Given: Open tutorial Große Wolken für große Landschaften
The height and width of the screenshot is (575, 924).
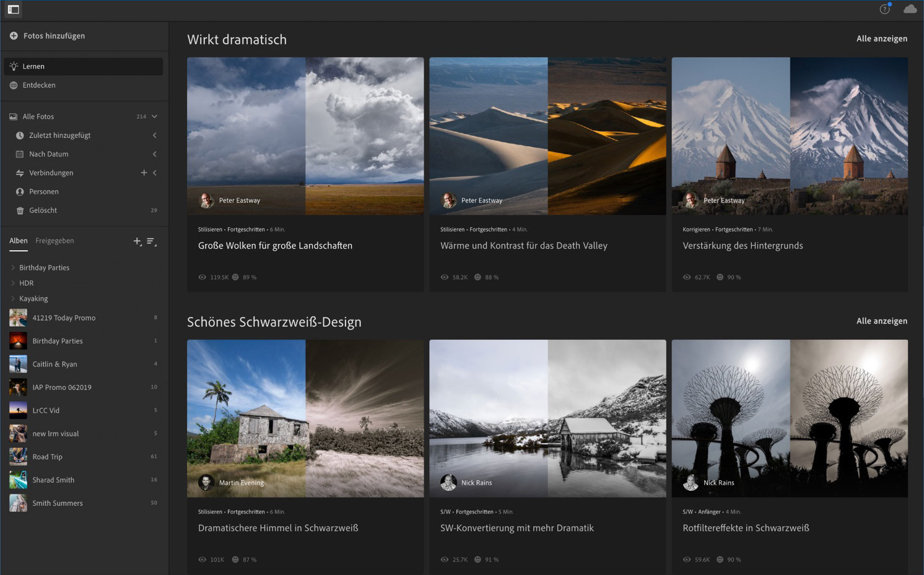Looking at the screenshot, I should click(x=275, y=246).
